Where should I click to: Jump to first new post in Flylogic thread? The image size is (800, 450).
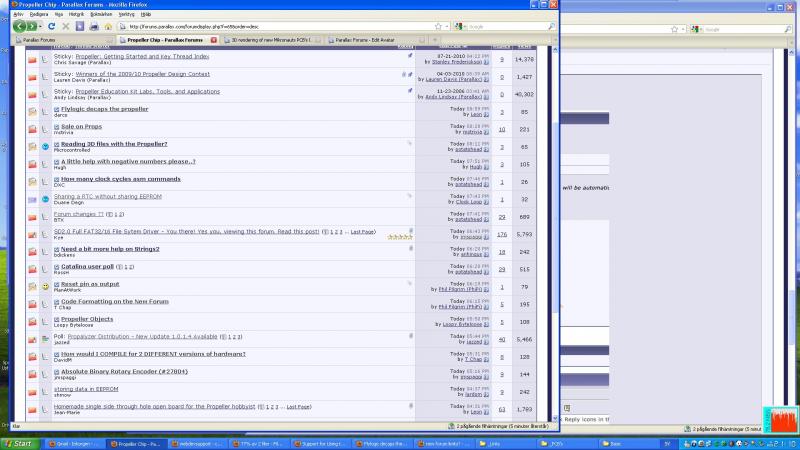tap(57, 109)
